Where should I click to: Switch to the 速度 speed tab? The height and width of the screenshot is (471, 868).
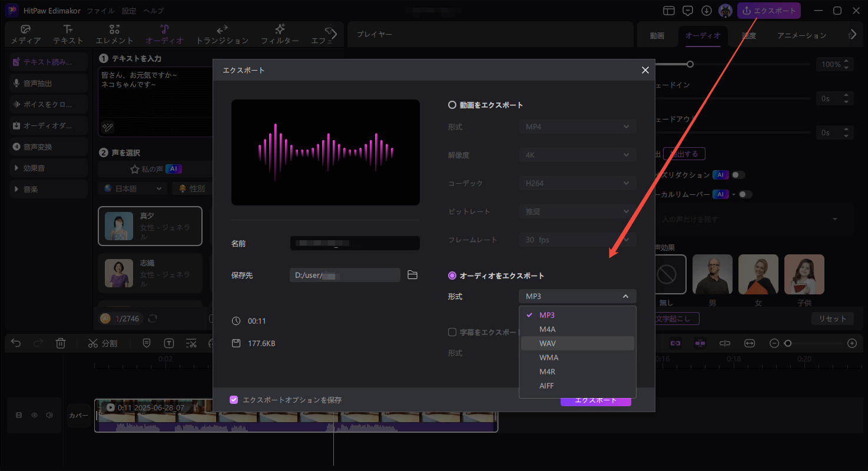coord(748,35)
